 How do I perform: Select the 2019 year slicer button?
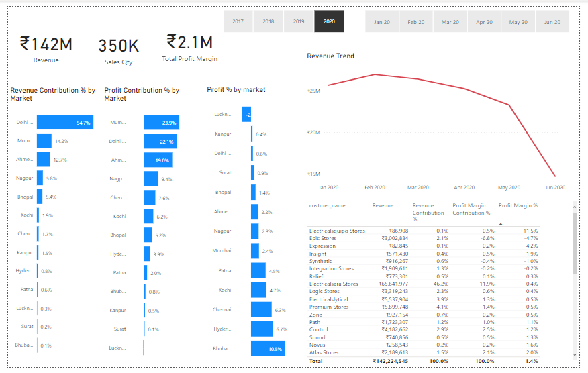pos(299,21)
